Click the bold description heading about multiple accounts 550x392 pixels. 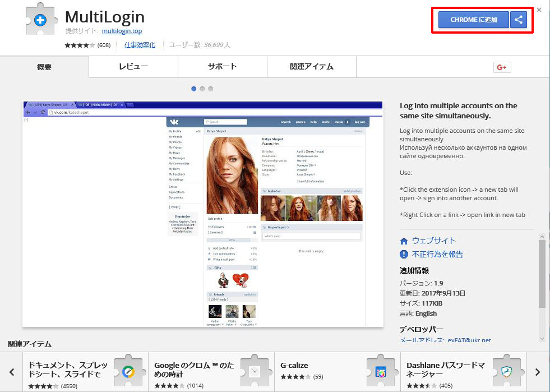pos(459,110)
